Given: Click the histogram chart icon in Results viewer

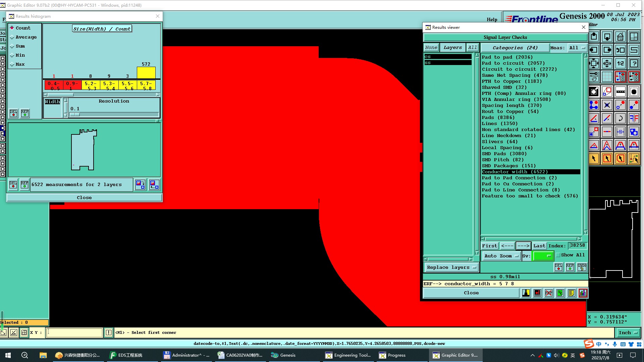Looking at the screenshot, I should click(x=583, y=293).
